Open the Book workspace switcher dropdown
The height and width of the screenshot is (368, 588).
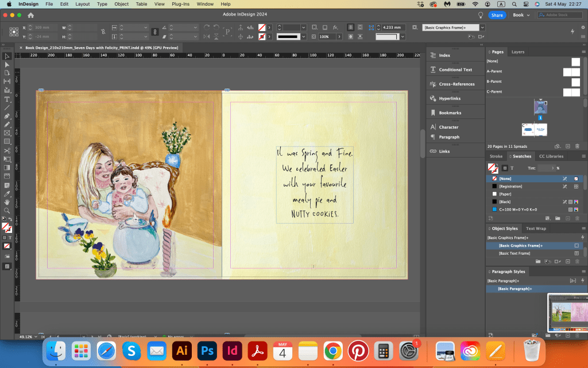[x=521, y=15]
